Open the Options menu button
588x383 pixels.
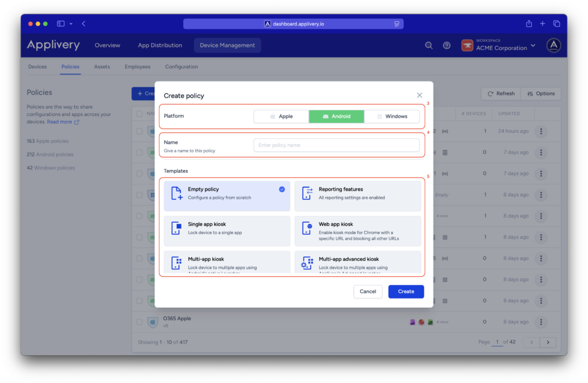click(x=541, y=94)
